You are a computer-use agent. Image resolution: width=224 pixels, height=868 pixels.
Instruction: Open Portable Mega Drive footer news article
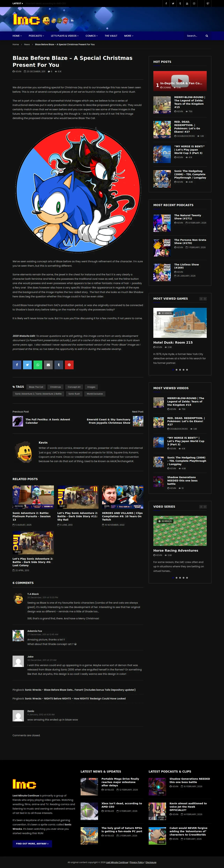coord(120,782)
